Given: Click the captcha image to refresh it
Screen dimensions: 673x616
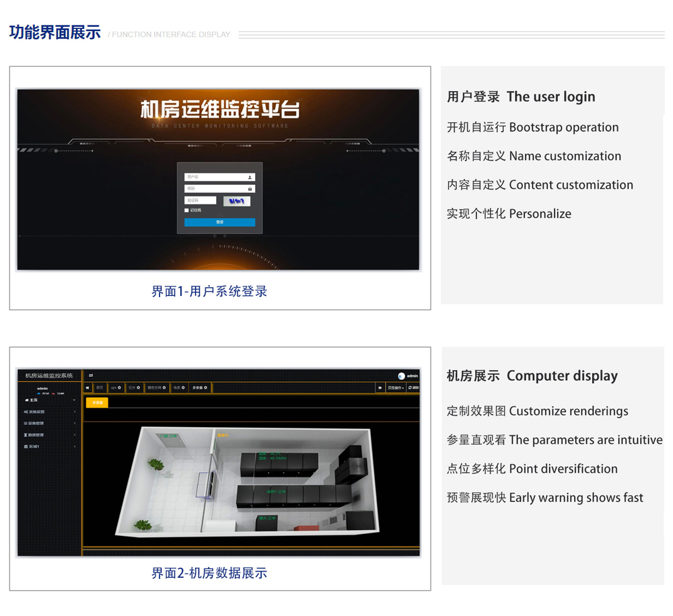Looking at the screenshot, I should point(236,200).
